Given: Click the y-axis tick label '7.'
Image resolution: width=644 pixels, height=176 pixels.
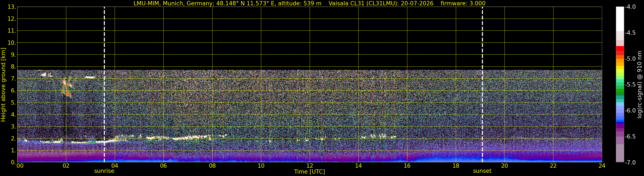Looking at the screenshot, I should [x=13, y=79].
